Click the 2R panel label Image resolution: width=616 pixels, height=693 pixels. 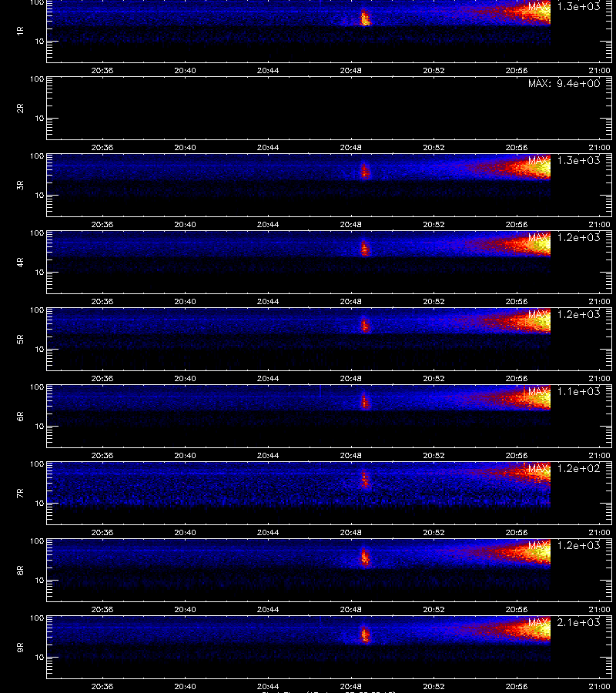[x=20, y=109]
